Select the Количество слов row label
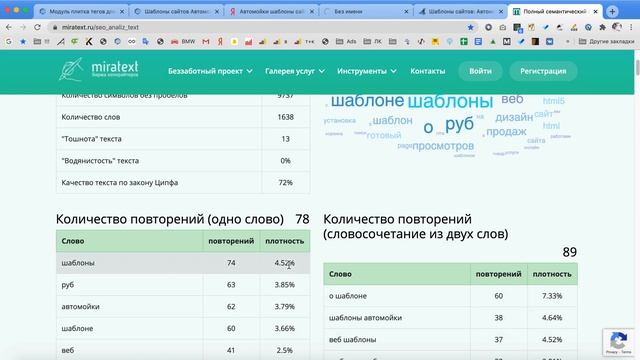The height and width of the screenshot is (360, 640). [x=91, y=117]
